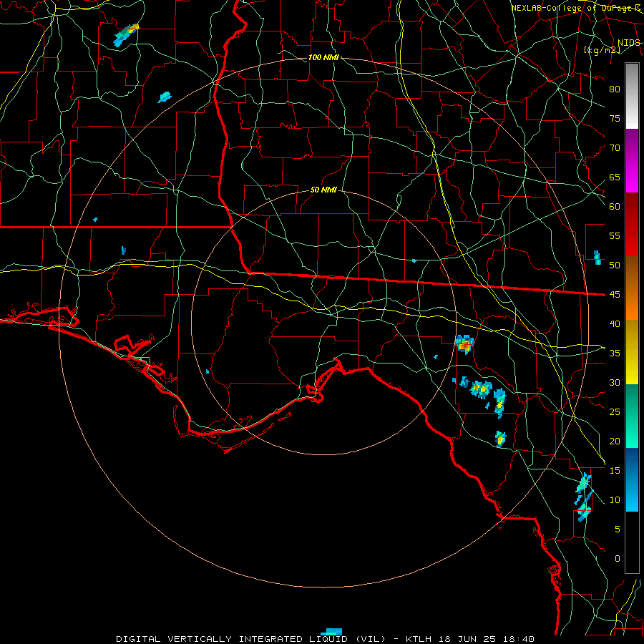This screenshot has width=644, height=644.
Task: Click the scale value "60"
Action: [615, 207]
